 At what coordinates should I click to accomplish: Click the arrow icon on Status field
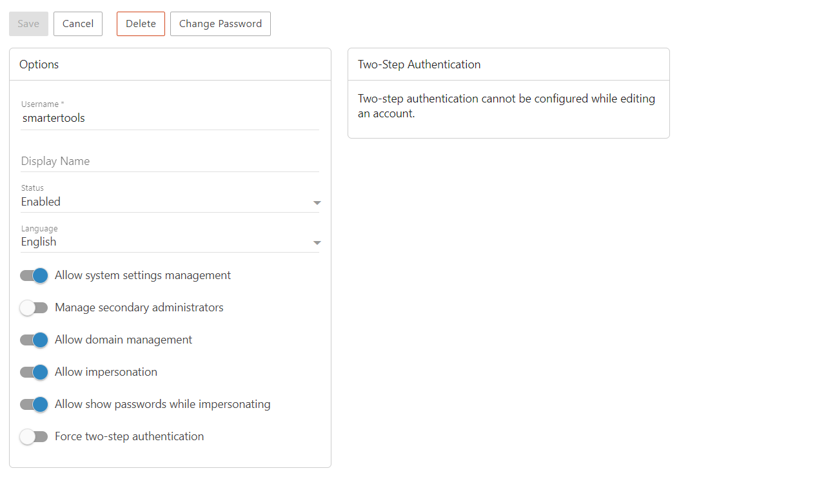pyautogui.click(x=317, y=203)
